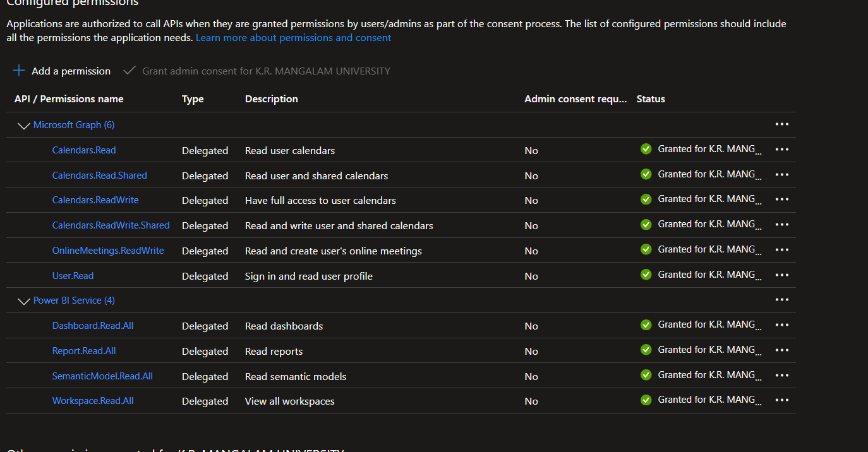Open the Learn more about permissions and consent link
The height and width of the screenshot is (452, 868).
click(293, 37)
